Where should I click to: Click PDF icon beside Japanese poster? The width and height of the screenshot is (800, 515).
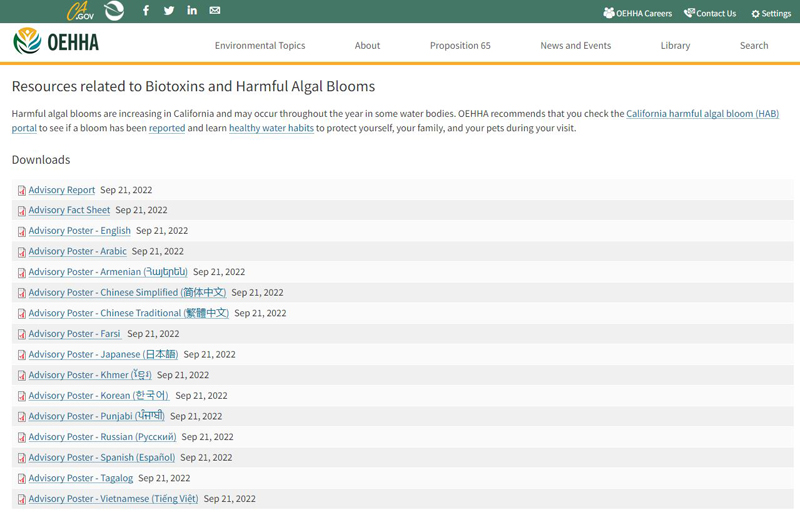[21, 355]
